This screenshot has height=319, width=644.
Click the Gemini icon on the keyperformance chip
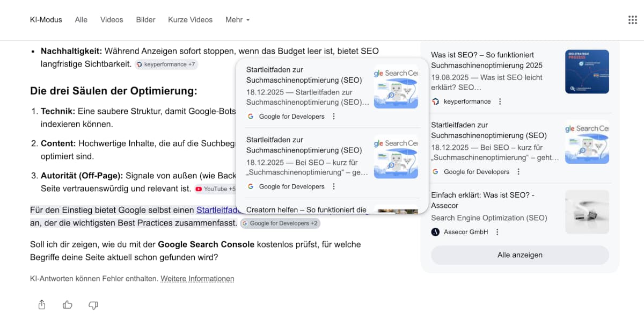[140, 64]
